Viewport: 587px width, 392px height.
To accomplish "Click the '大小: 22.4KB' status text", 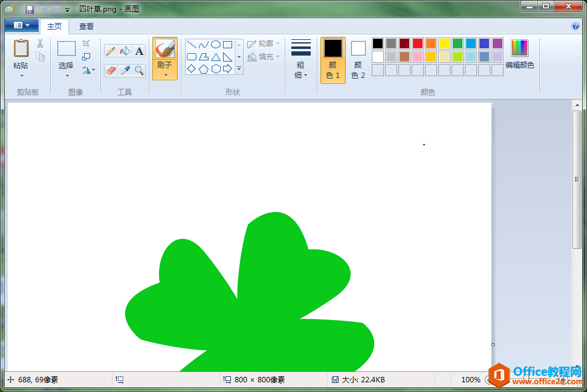I will click(x=363, y=380).
